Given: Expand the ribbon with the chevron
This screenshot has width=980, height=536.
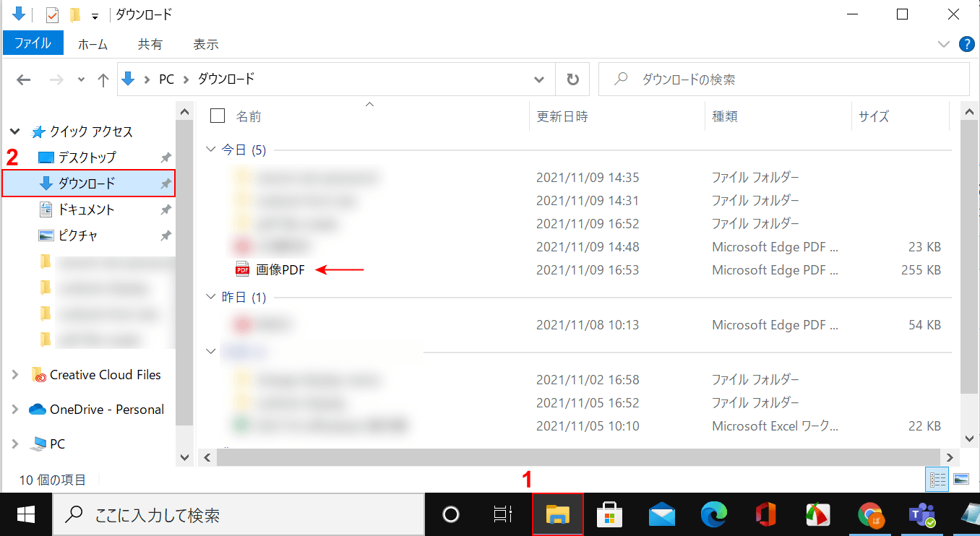Looking at the screenshot, I should point(943,44).
